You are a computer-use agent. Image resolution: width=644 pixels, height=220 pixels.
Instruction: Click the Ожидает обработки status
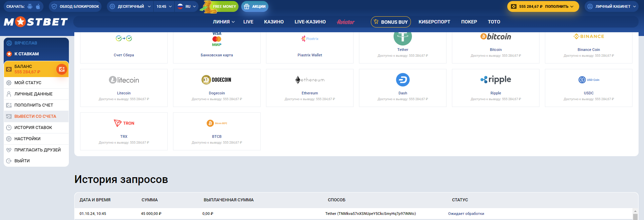466,214
